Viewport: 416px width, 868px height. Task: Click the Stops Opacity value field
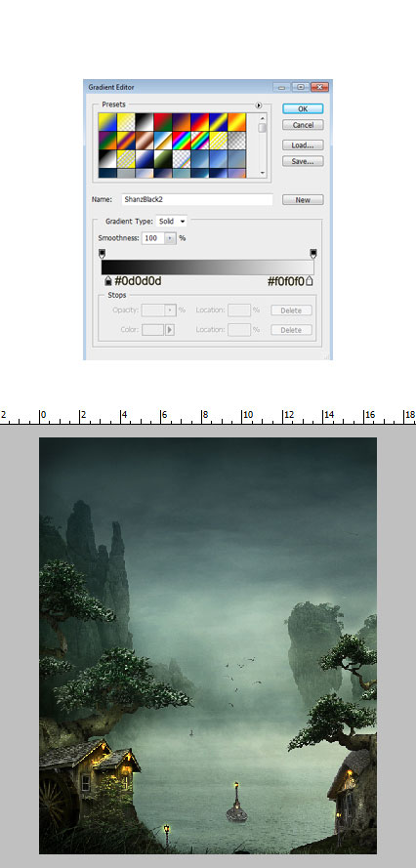click(153, 310)
